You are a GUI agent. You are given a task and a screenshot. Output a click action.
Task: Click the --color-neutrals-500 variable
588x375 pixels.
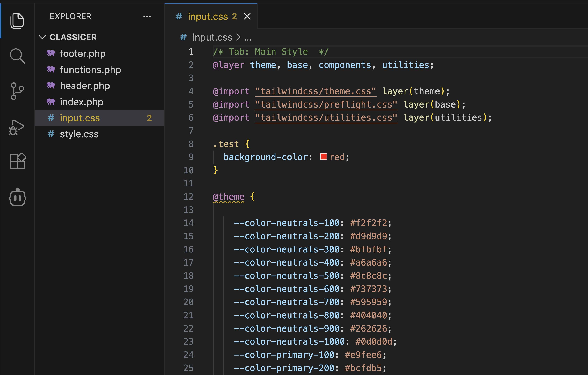(x=287, y=276)
